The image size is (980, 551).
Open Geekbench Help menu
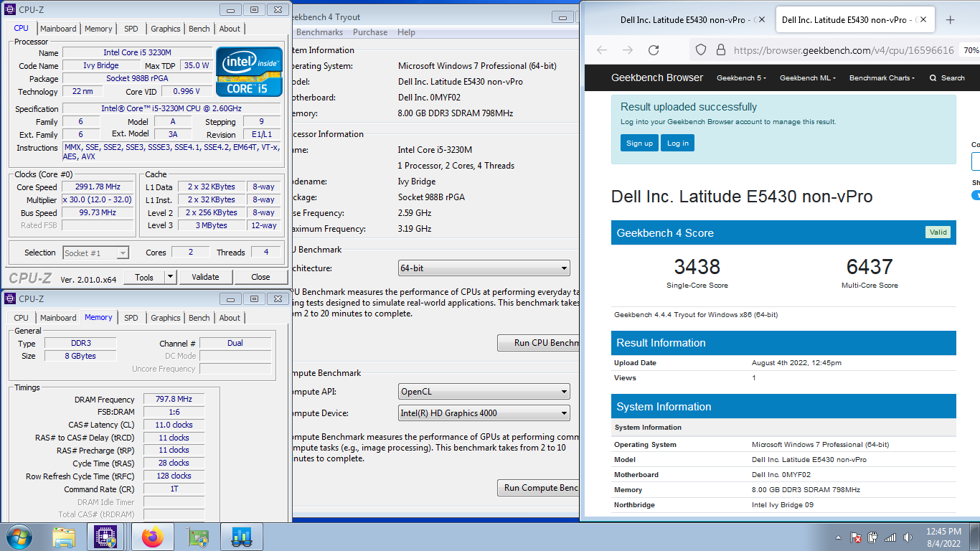pyautogui.click(x=406, y=32)
